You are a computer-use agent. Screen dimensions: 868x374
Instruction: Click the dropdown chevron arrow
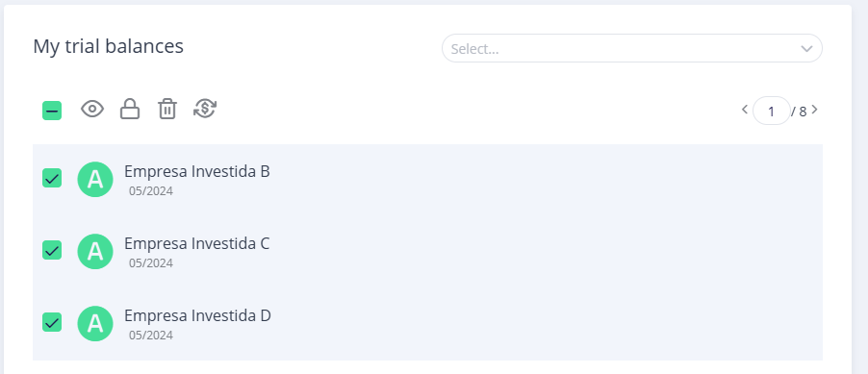[806, 49]
